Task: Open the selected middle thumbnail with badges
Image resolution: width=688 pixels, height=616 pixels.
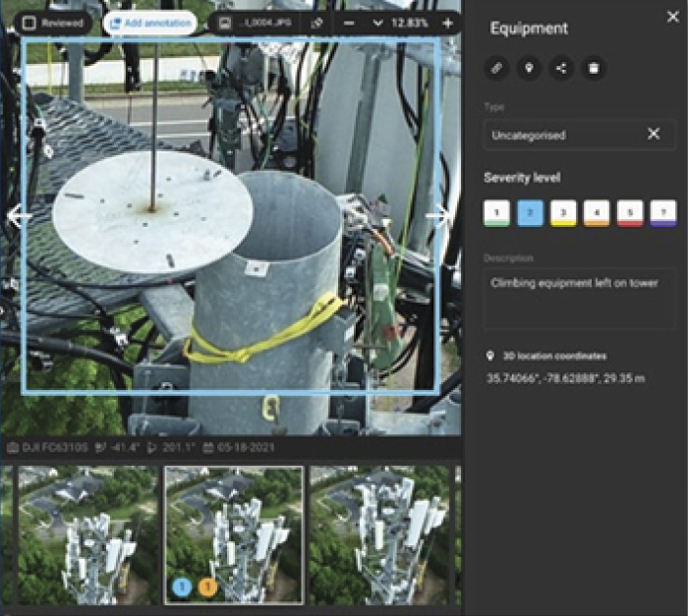Action: [x=234, y=535]
